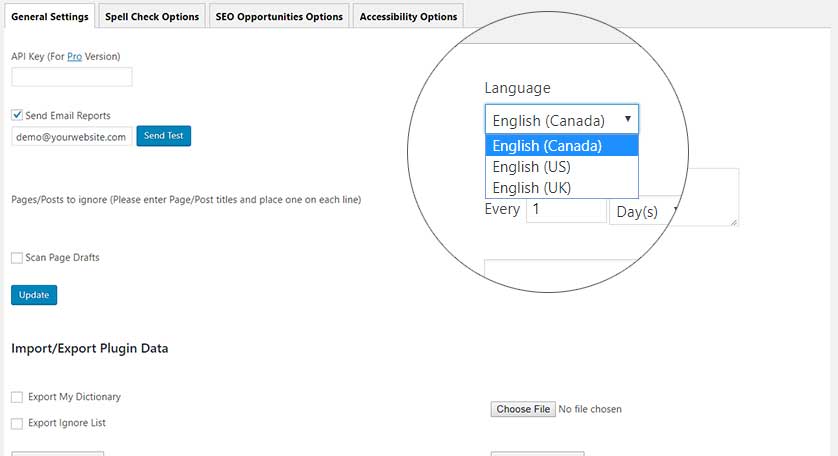Follow the Pro version link
838x456 pixels.
(74, 56)
